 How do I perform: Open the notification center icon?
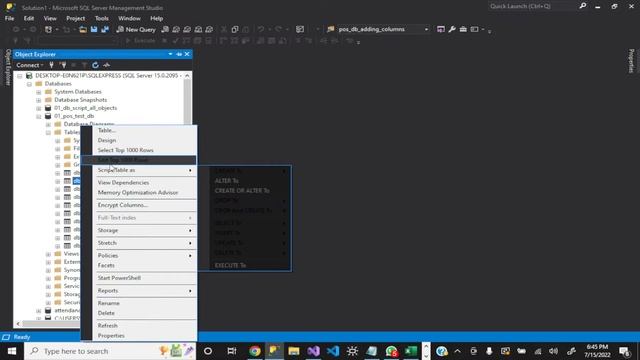click(x=624, y=351)
